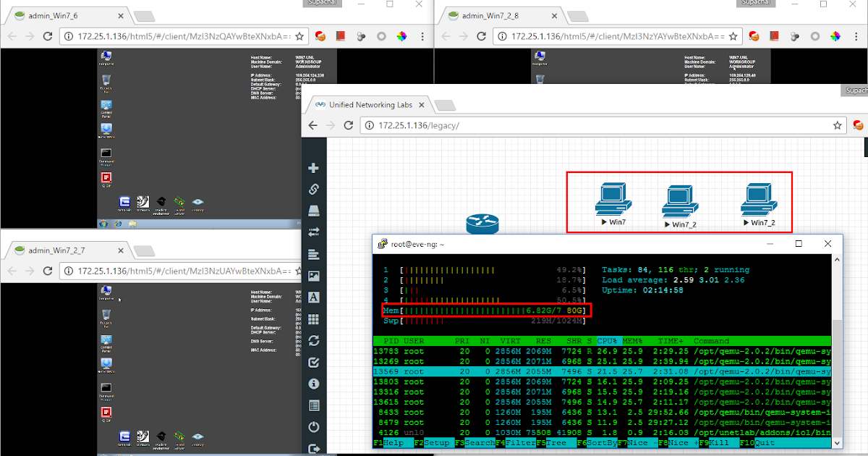Click the power icon in EVE-NG sidebar

[x=314, y=427]
